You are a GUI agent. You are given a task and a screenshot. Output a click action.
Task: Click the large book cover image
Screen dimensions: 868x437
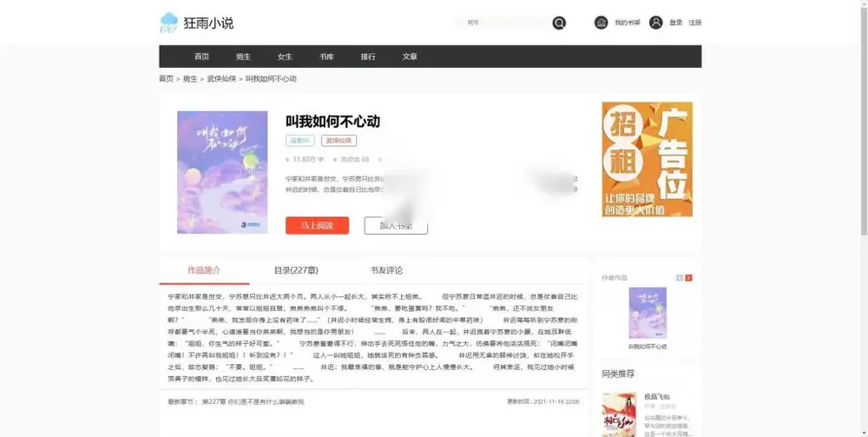(x=222, y=172)
